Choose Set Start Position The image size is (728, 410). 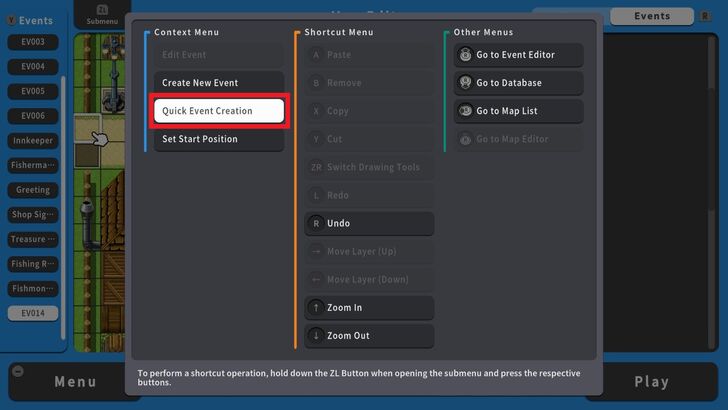click(219, 139)
